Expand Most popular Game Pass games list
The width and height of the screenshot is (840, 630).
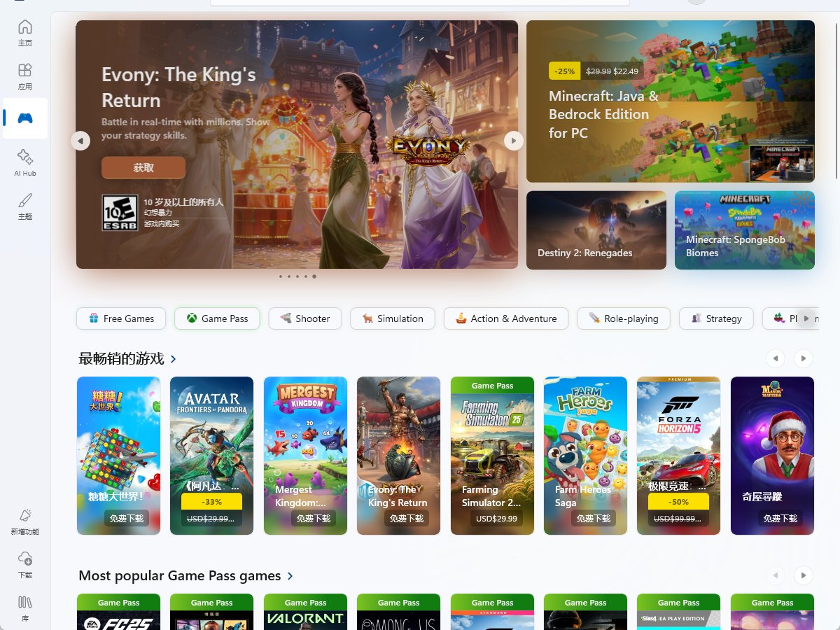point(290,576)
